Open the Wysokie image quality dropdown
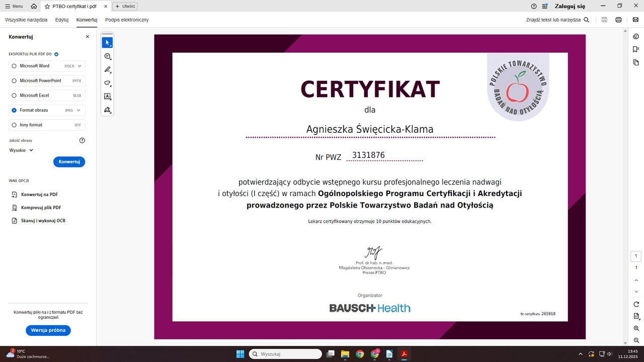Viewport: 644px width, 362px height. click(x=22, y=150)
